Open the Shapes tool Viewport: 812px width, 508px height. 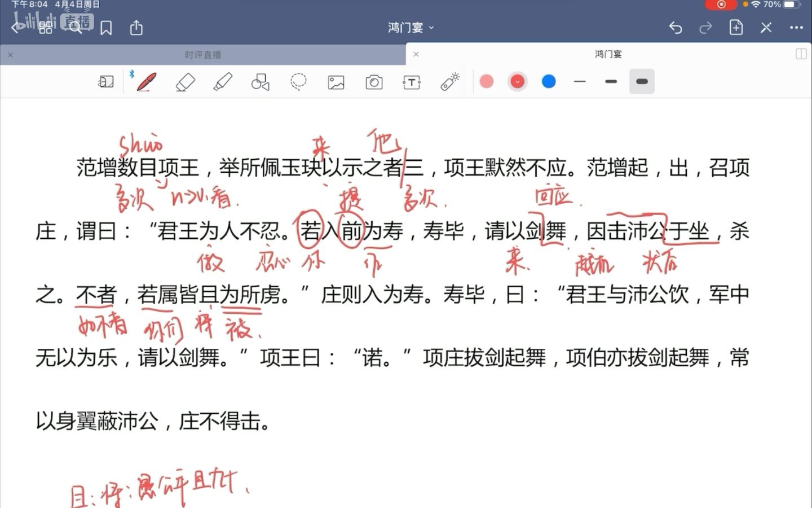point(260,82)
